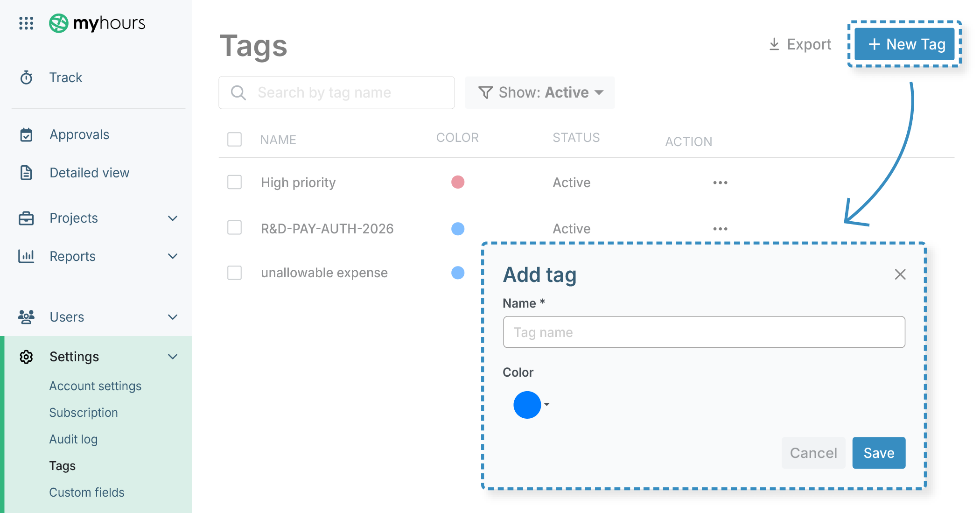The image size is (980, 513).
Task: Check the High priority tag checkbox
Action: tap(234, 182)
